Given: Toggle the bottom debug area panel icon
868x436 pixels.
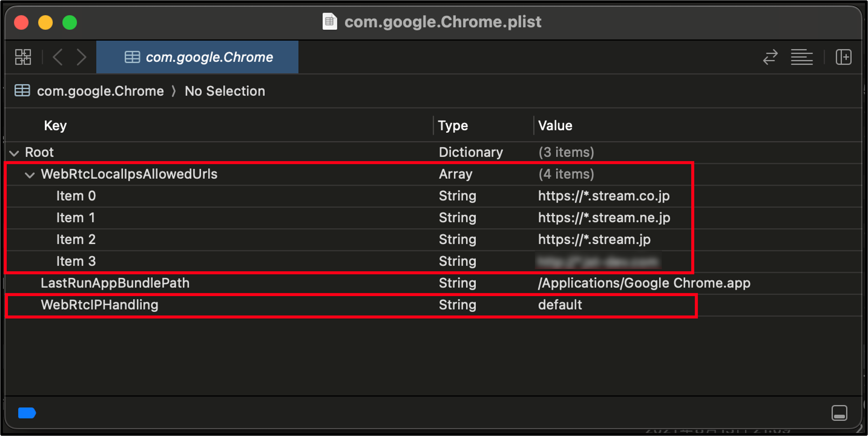Looking at the screenshot, I should (x=839, y=413).
